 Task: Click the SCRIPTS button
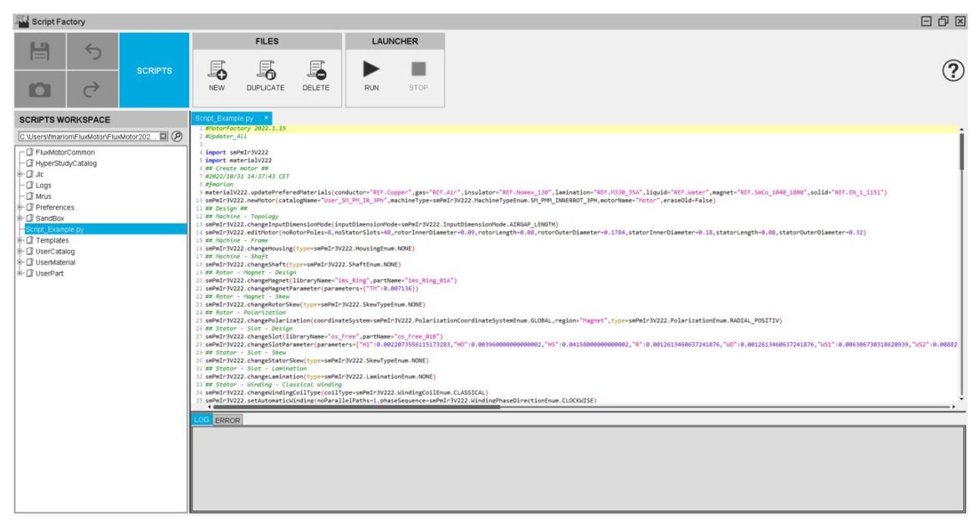154,70
